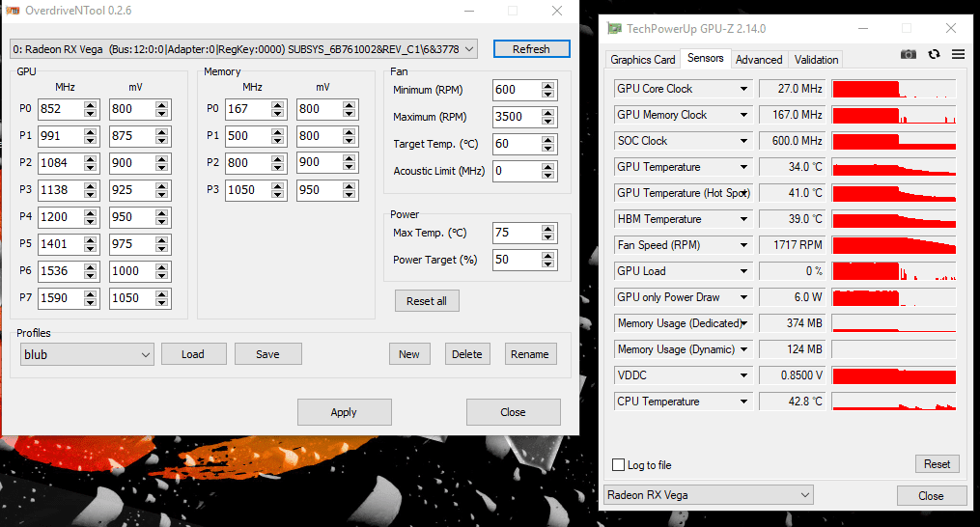Viewport: 980px width, 527px height.
Task: Expand the HBM Temperature sensor dropdown
Action: tap(743, 219)
